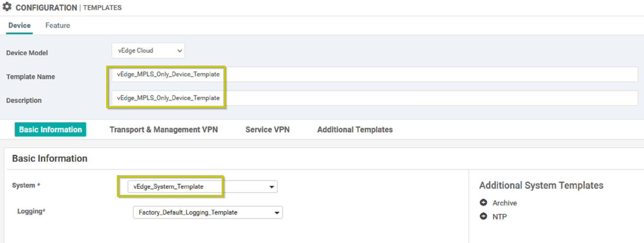Image resolution: width=644 pixels, height=243 pixels.
Task: Click the Additional System Templates heading
Action: click(541, 185)
